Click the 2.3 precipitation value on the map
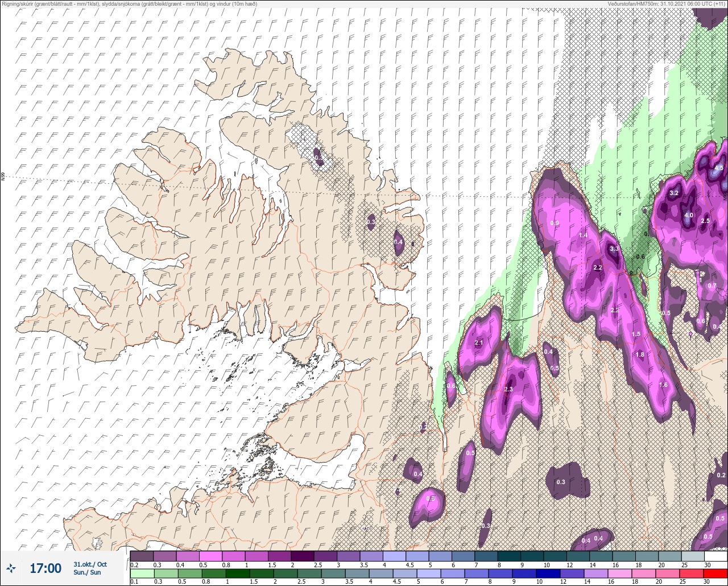 coord(508,389)
